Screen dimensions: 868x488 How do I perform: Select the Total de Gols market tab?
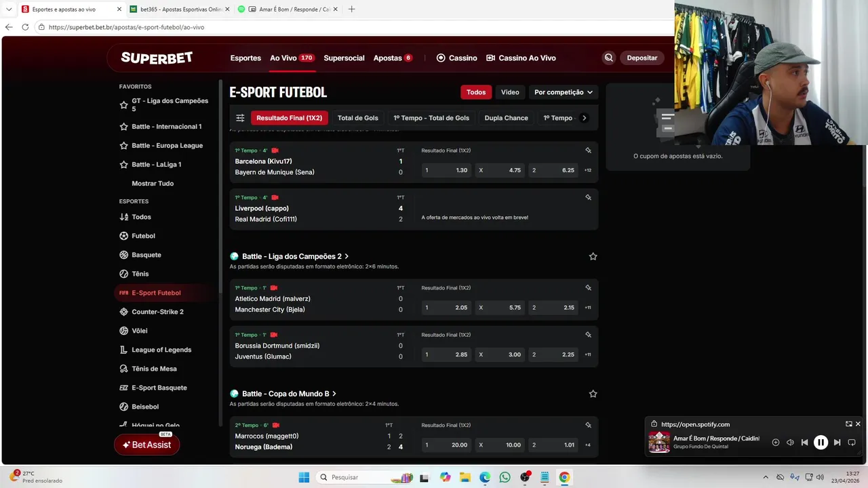coord(358,118)
